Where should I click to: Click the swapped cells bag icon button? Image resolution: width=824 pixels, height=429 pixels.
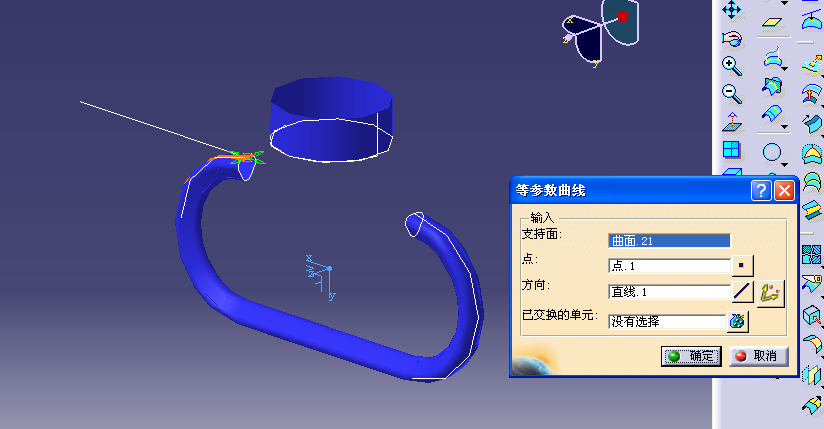tap(737, 321)
